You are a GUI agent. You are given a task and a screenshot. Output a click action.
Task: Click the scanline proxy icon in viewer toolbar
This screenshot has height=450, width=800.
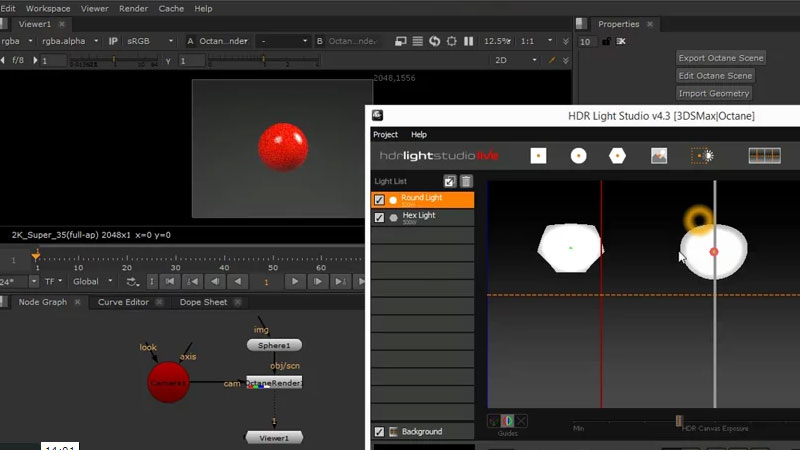pos(417,41)
